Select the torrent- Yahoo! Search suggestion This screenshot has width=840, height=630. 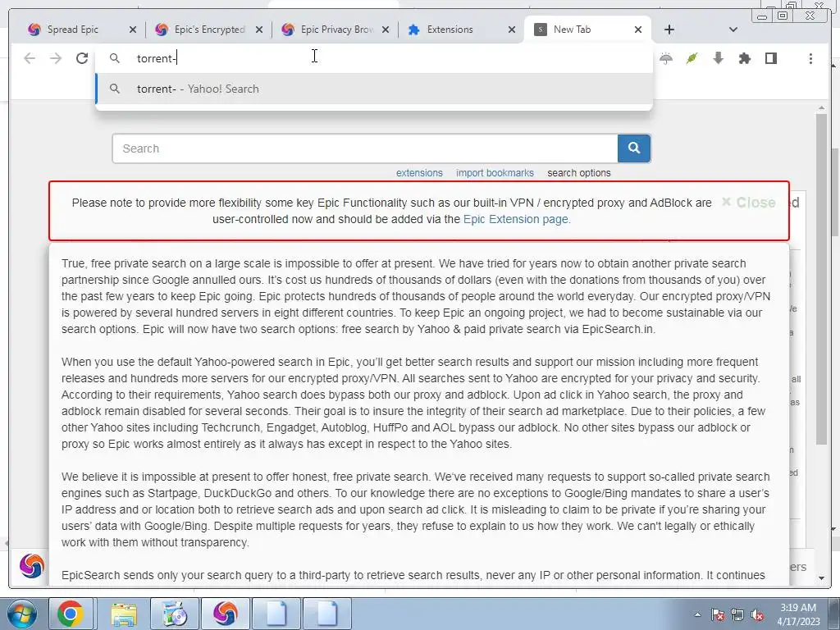tap(374, 89)
